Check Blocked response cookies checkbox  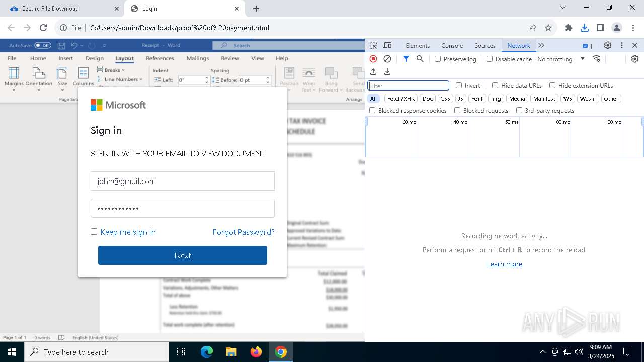[x=372, y=110]
